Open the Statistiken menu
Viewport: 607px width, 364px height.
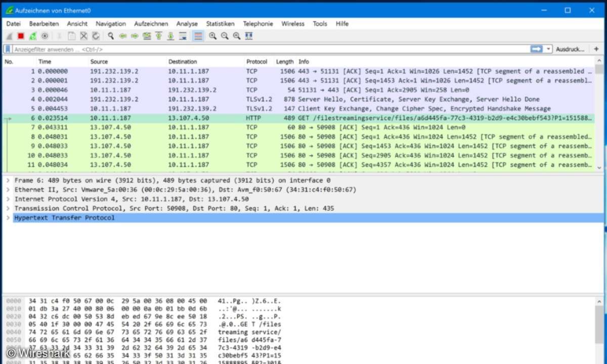[221, 24]
